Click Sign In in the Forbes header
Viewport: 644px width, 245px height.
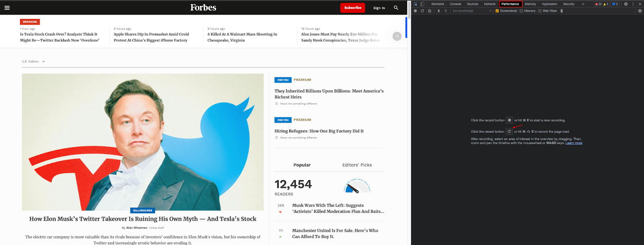pos(379,8)
